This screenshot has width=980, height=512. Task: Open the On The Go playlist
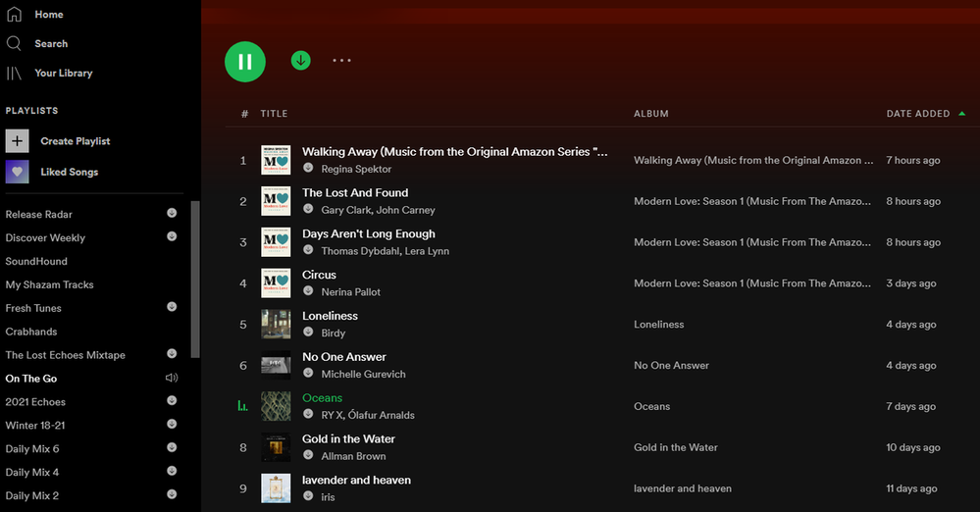[31, 379]
